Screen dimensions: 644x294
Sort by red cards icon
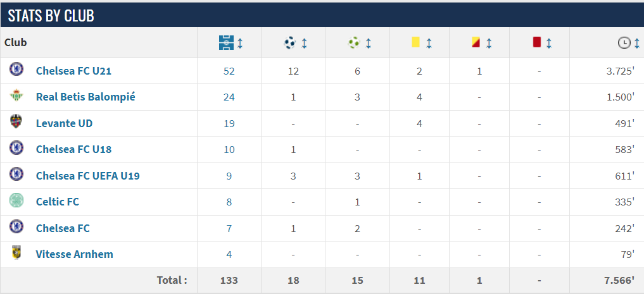point(536,42)
